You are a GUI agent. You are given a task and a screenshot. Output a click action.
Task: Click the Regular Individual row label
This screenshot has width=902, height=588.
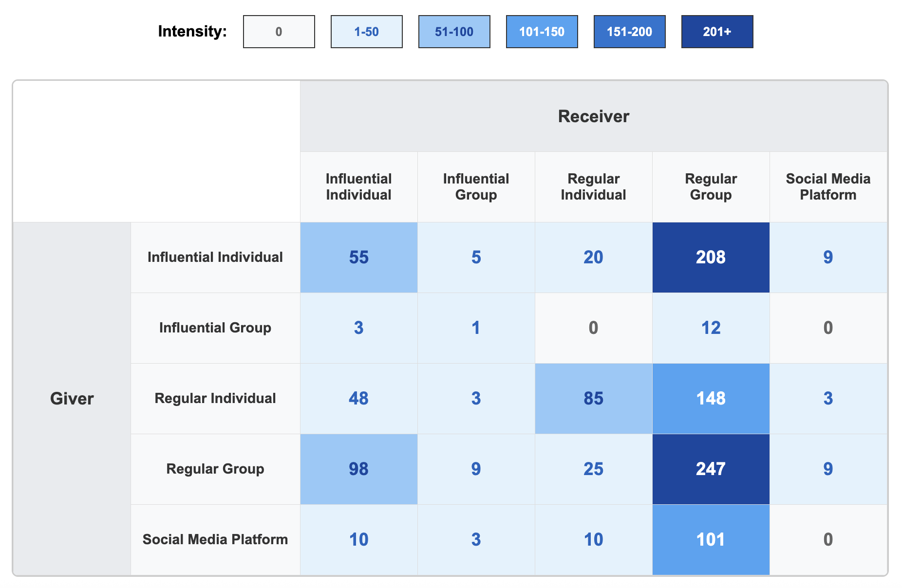(215, 398)
